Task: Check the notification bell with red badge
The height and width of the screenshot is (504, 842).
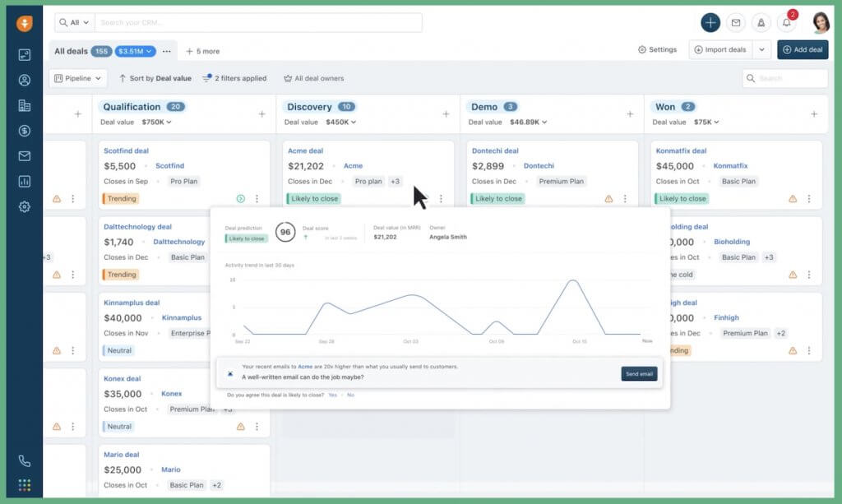Action: pyautogui.click(x=785, y=22)
